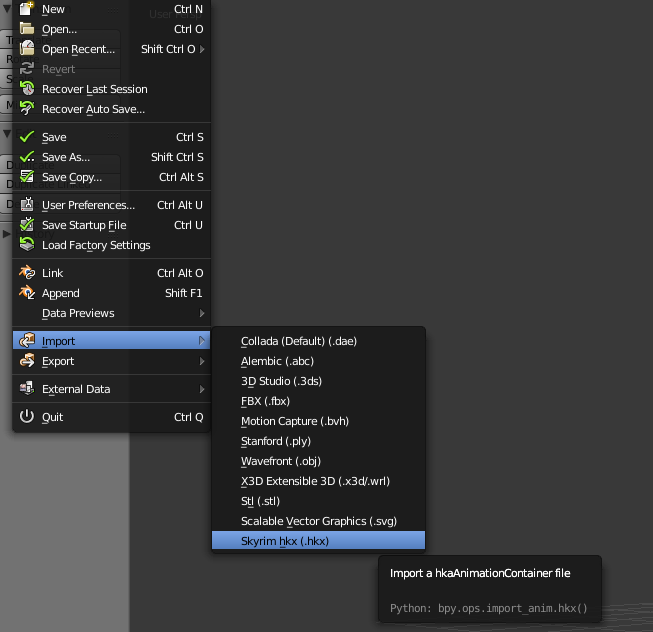Click Save Startup File entry
This screenshot has height=632, width=653.
click(112, 225)
